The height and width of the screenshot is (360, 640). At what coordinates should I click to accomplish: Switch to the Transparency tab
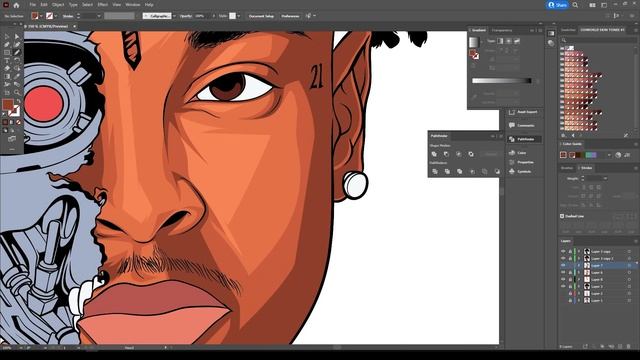click(502, 30)
